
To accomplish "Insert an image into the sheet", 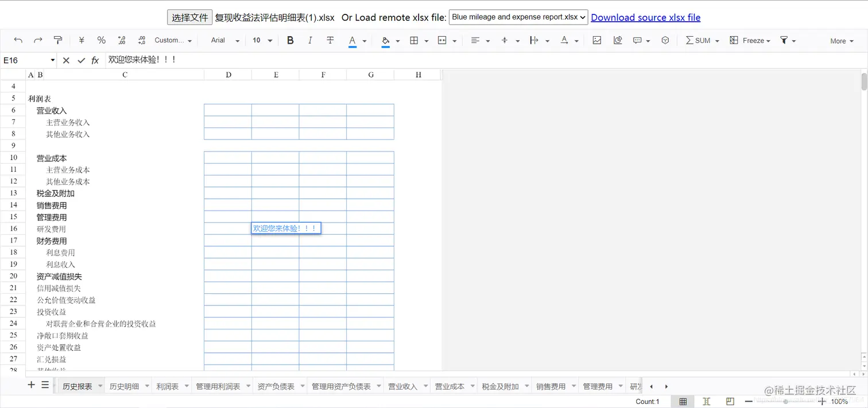I will pos(596,40).
